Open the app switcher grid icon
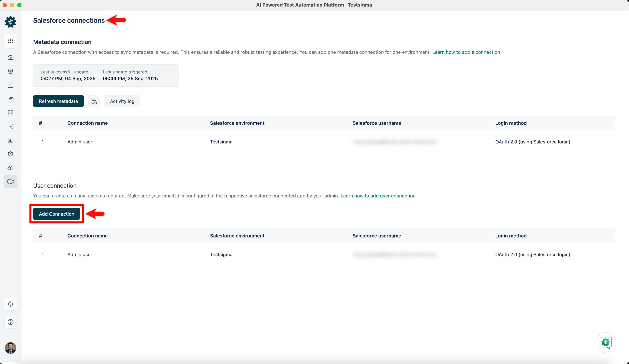The width and height of the screenshot is (629, 364). coord(11,41)
